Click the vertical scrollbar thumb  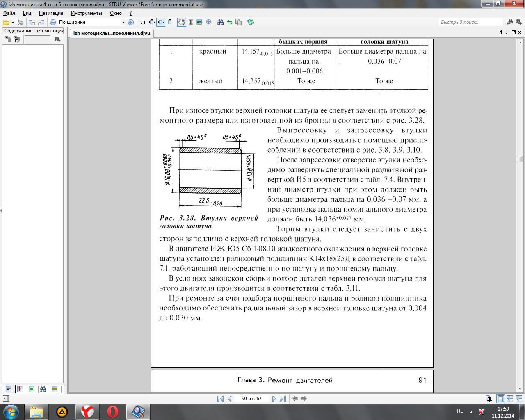click(x=520, y=159)
